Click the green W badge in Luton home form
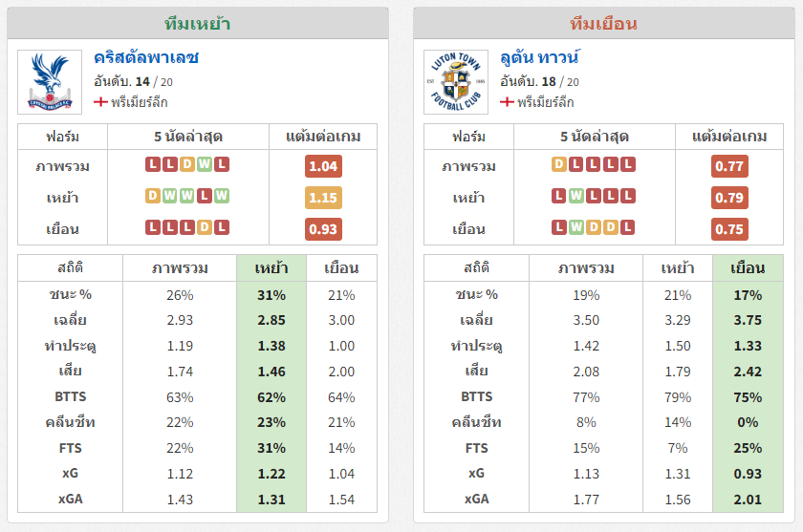The image size is (803, 532). [x=576, y=196]
